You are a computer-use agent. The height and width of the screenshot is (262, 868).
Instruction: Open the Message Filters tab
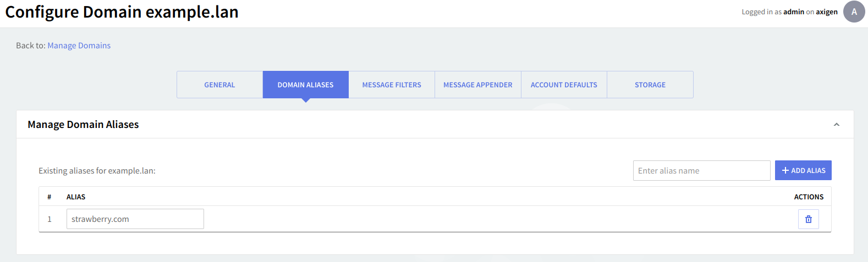(392, 85)
